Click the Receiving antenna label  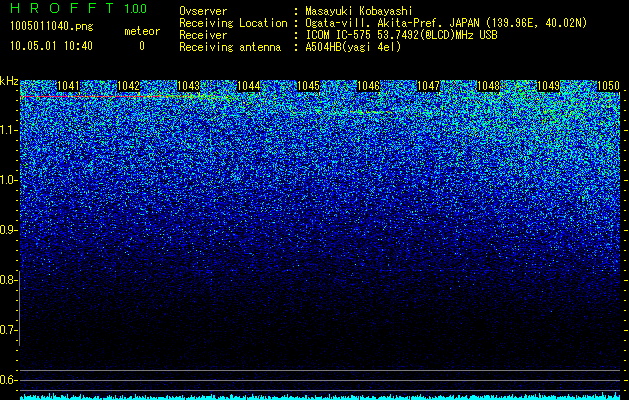click(x=230, y=47)
